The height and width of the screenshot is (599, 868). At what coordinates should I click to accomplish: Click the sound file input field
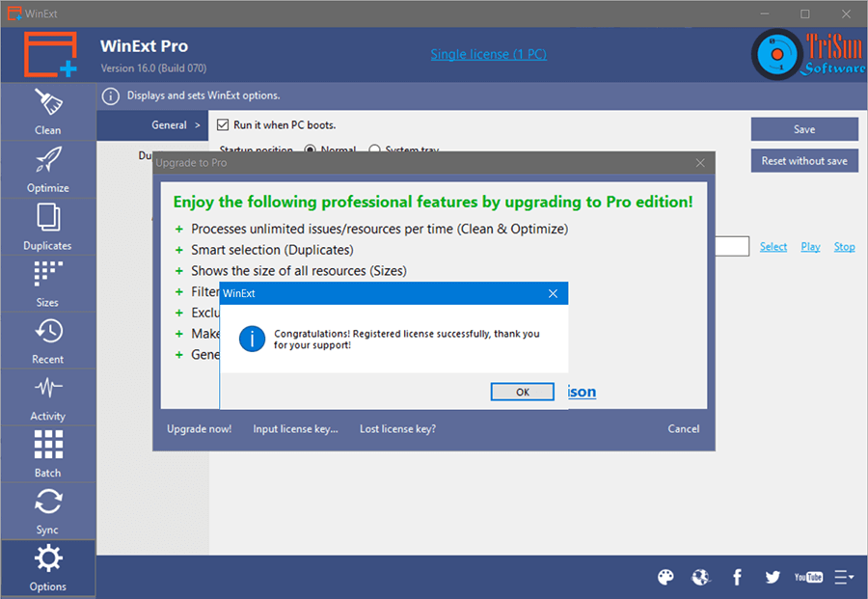point(732,246)
